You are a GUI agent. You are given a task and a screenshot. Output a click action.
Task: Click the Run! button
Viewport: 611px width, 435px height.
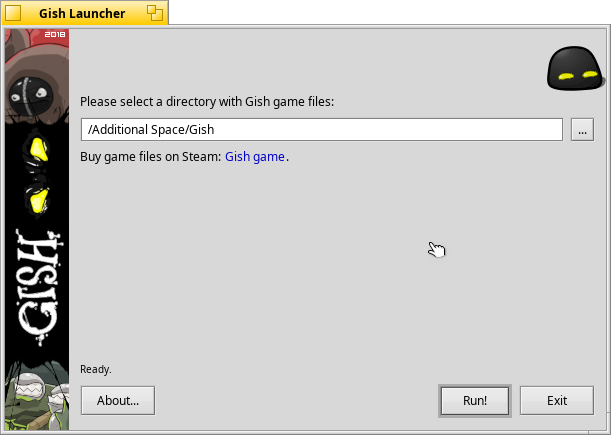[x=475, y=401]
